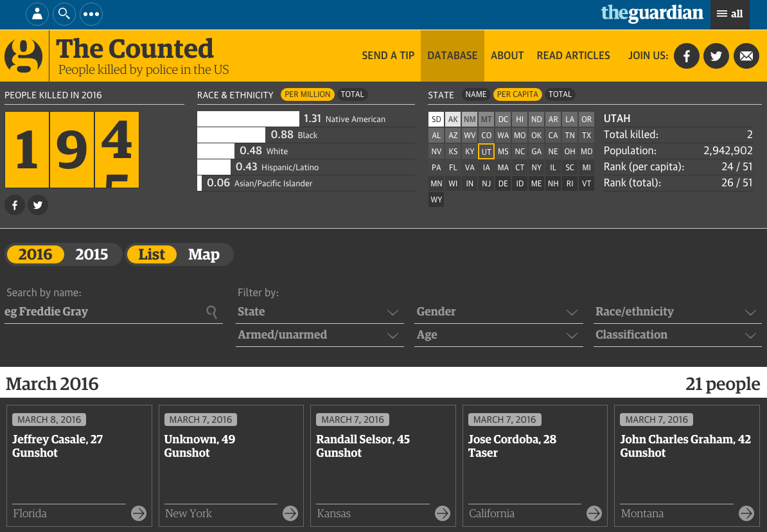The height and width of the screenshot is (532, 767).
Task: Click the email envelope icon in header
Action: click(x=746, y=56)
